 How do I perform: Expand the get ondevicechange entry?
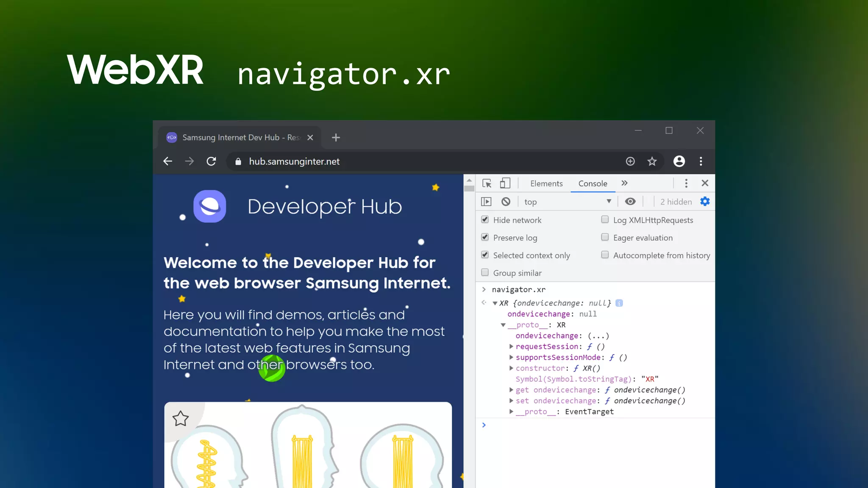[511, 390]
